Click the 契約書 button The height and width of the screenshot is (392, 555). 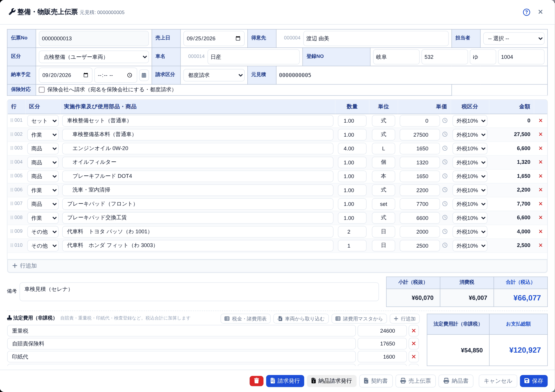(x=376, y=381)
